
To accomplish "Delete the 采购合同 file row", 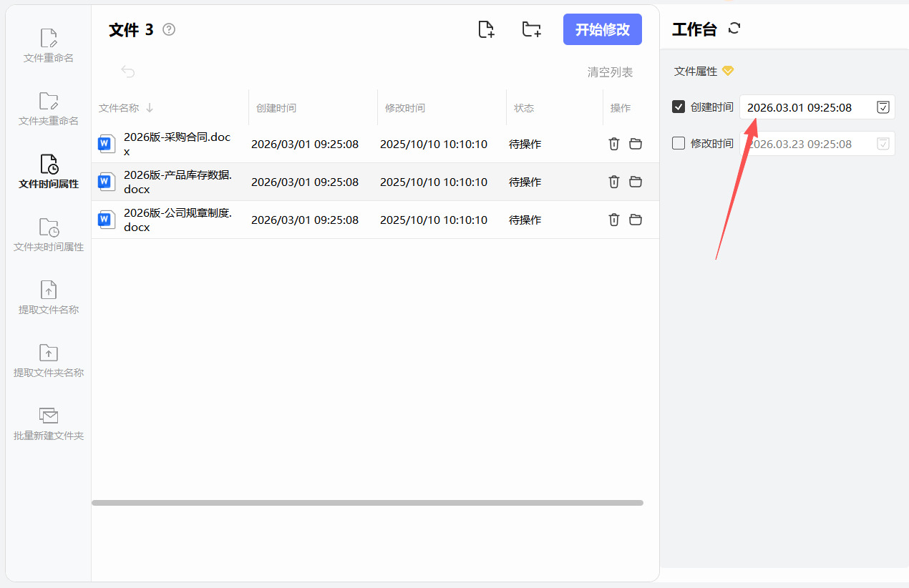I will [x=613, y=144].
